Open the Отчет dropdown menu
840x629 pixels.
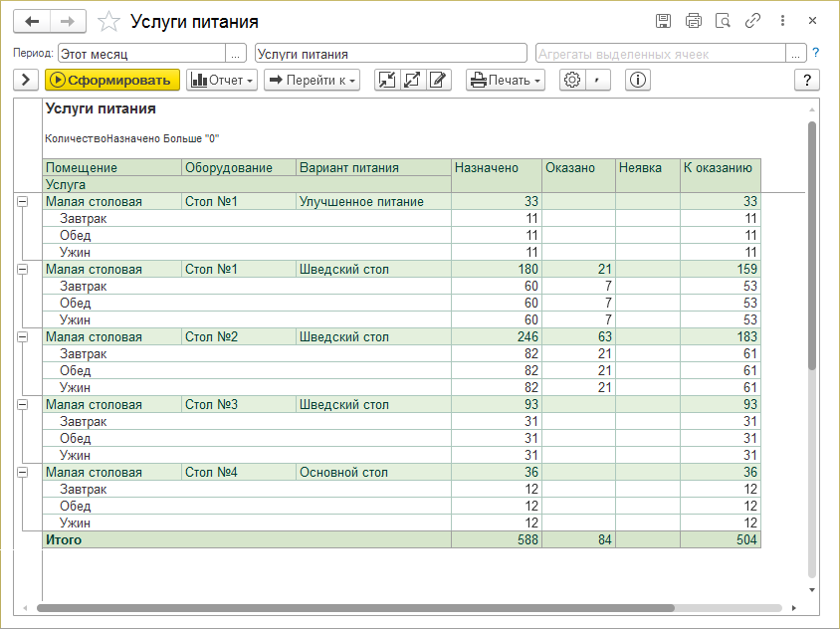(222, 80)
